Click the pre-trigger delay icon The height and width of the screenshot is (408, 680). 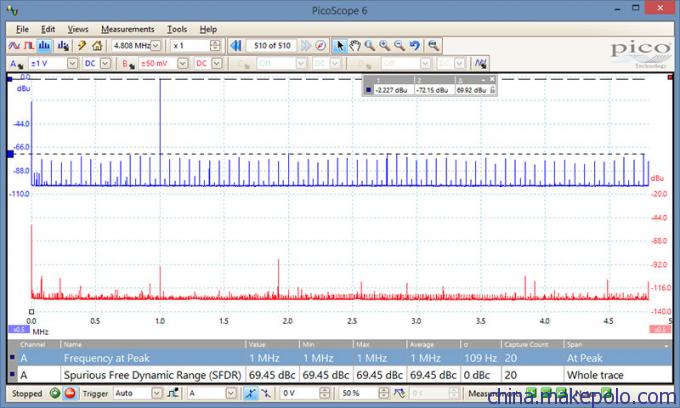[x=399, y=393]
